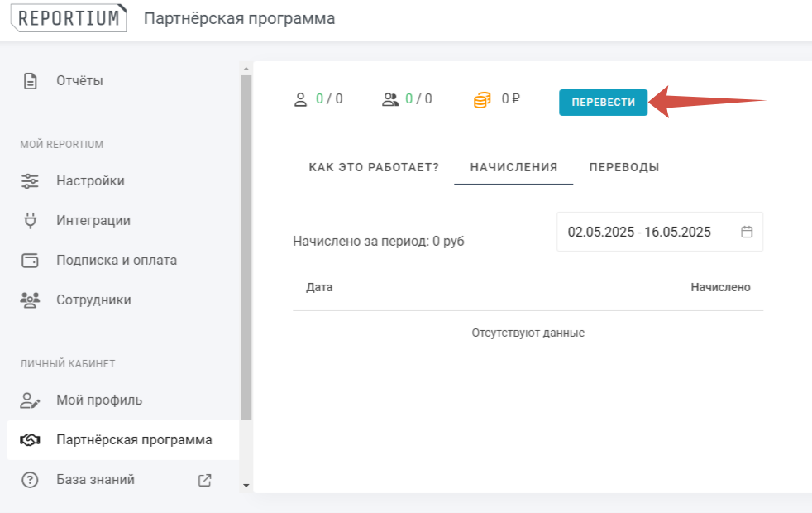Click the База знаний question mark icon
Image resolution: width=812 pixels, height=513 pixels.
[x=31, y=480]
